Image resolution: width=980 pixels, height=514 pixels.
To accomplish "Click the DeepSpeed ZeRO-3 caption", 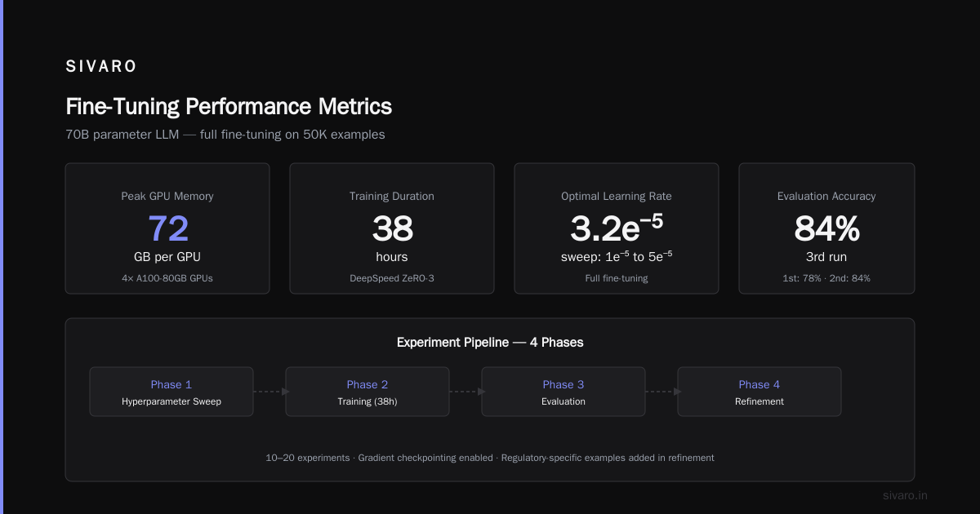I will pyautogui.click(x=392, y=278).
